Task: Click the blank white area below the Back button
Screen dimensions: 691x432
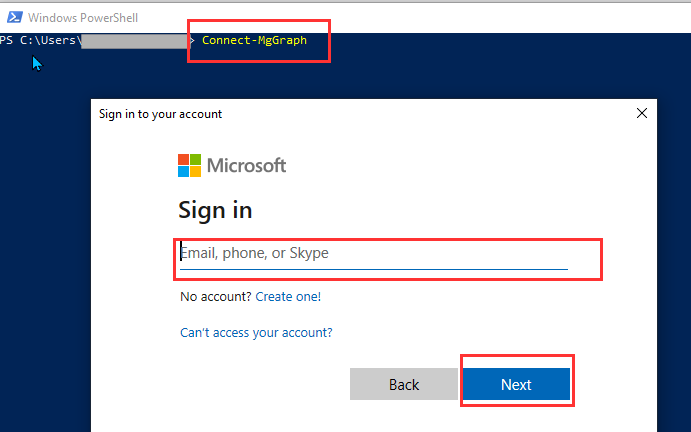Action: pyautogui.click(x=404, y=417)
